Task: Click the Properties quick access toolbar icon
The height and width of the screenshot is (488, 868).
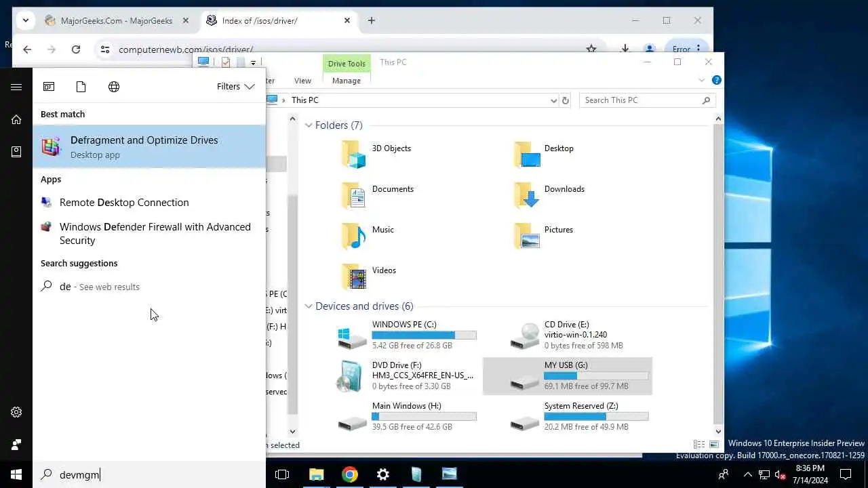Action: (226, 62)
